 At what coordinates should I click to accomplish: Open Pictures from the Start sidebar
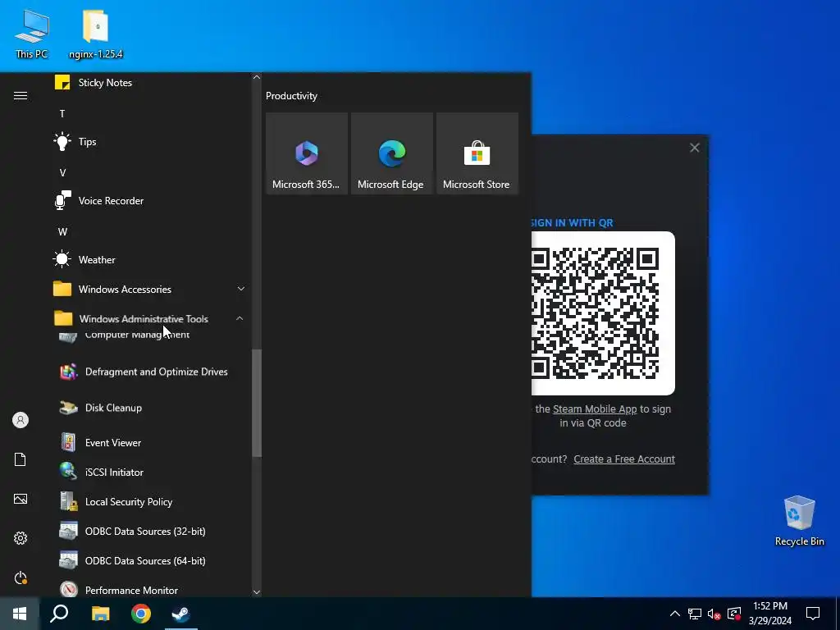[21, 499]
